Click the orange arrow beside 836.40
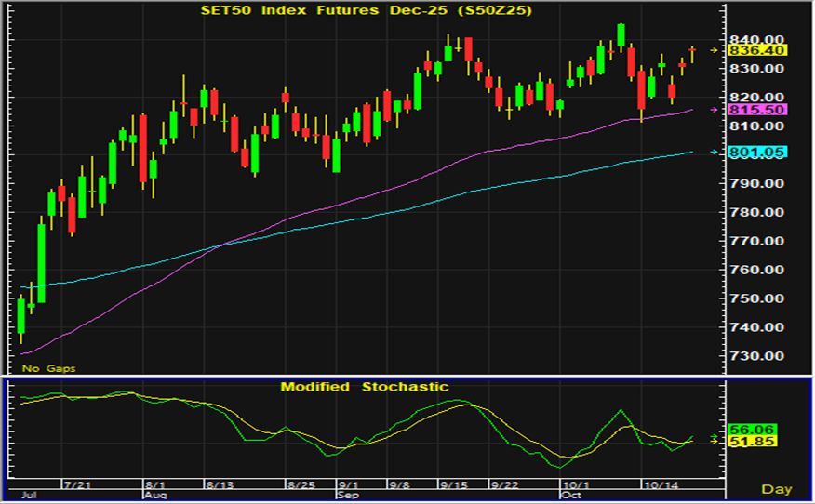The height and width of the screenshot is (504, 815). point(714,50)
